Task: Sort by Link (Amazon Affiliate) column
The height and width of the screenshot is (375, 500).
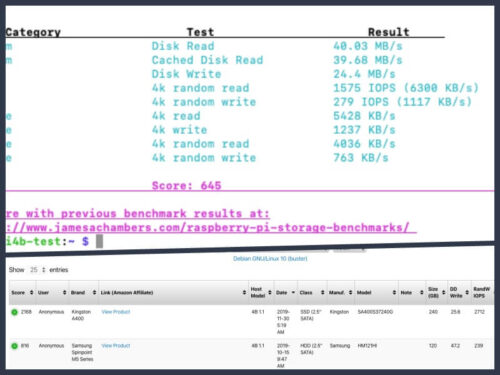Action: [x=173, y=293]
